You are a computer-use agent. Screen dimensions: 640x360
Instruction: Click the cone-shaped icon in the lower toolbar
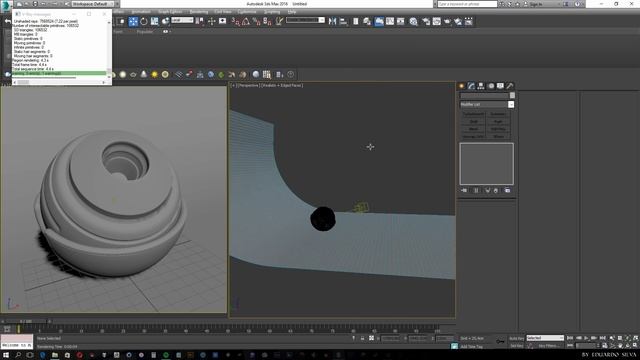[144, 74]
